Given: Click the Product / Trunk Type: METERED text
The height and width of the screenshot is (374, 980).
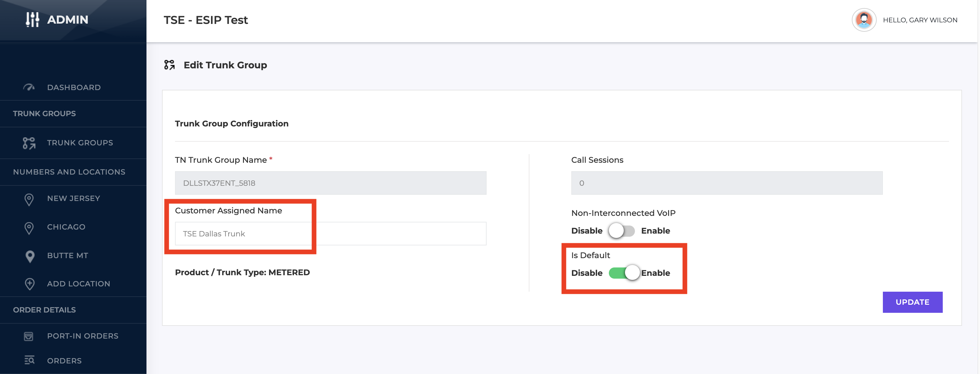Looking at the screenshot, I should click(x=242, y=272).
